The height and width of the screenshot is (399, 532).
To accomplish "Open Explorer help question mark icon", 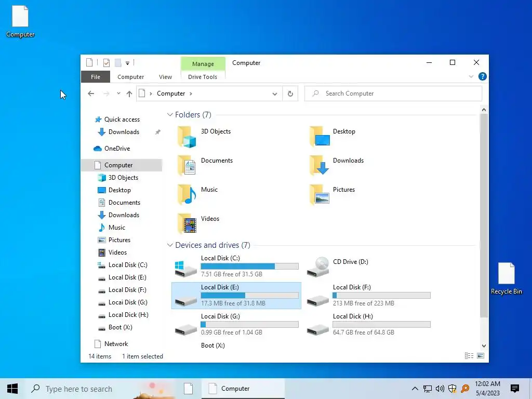I will click(x=482, y=77).
